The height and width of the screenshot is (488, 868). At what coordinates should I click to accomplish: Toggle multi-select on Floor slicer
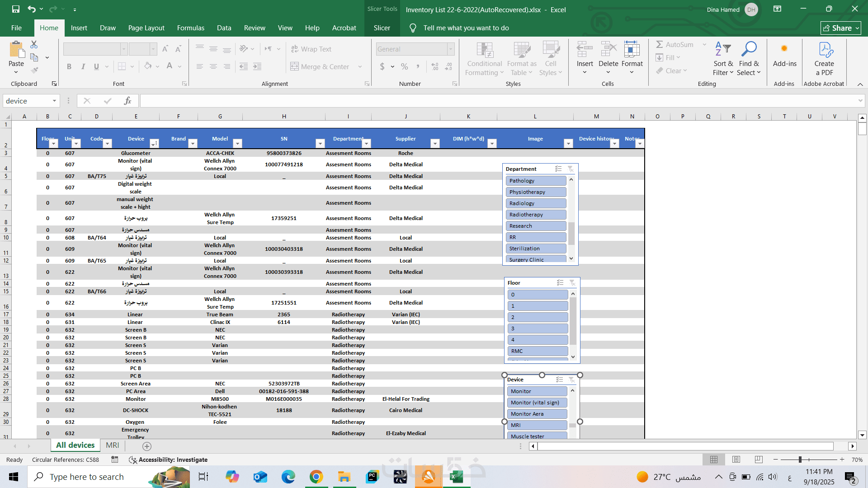click(x=560, y=283)
